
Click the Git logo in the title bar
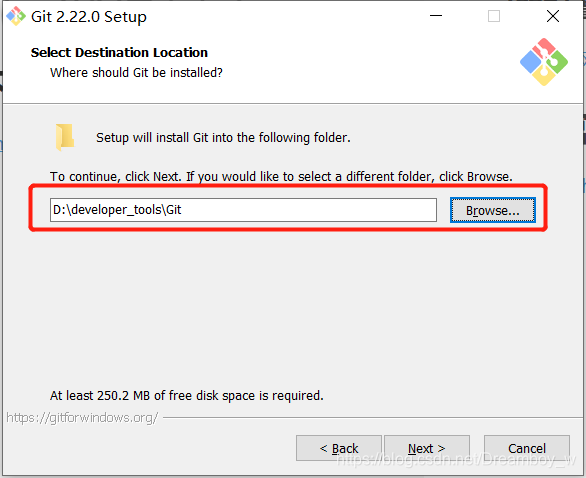point(16,16)
